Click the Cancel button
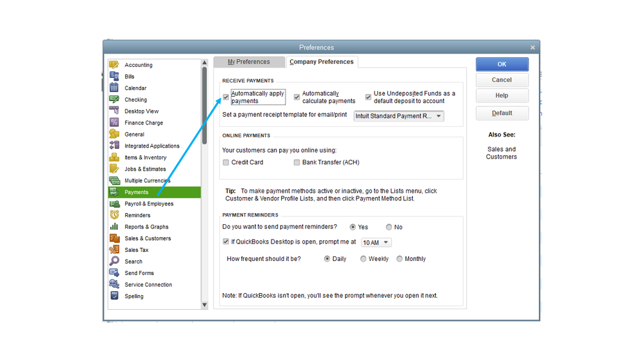This screenshot has width=644, height=362. (x=502, y=80)
